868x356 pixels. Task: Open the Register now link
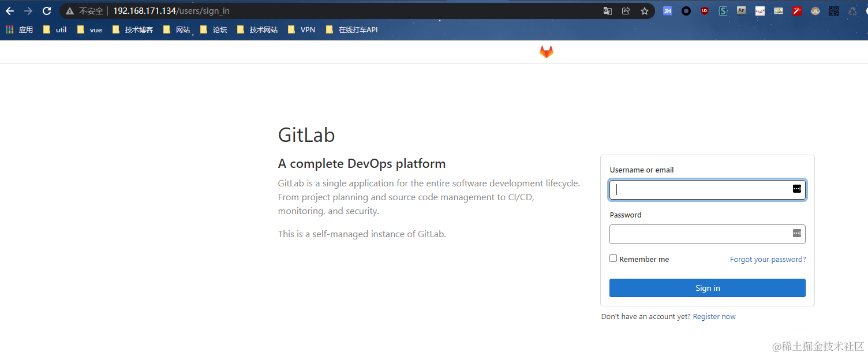click(714, 317)
